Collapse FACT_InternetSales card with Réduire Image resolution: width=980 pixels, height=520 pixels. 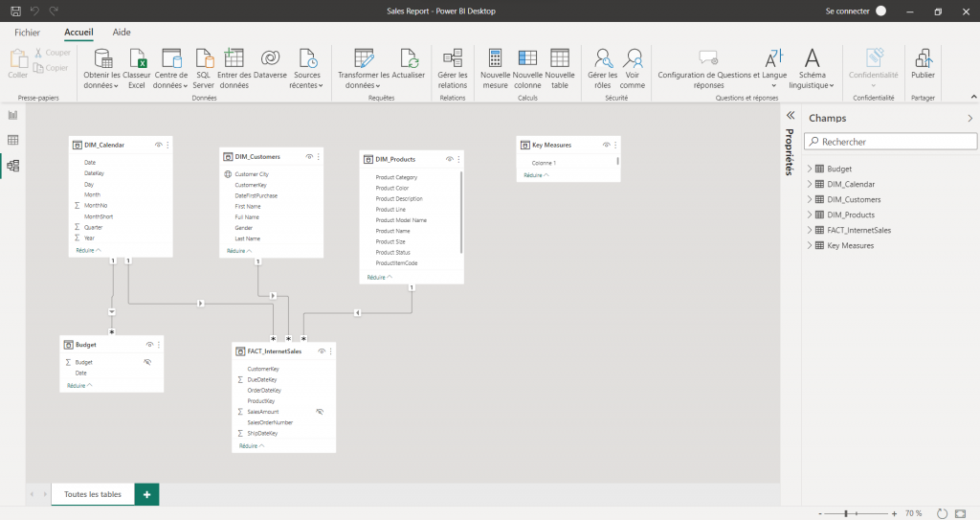click(x=252, y=446)
